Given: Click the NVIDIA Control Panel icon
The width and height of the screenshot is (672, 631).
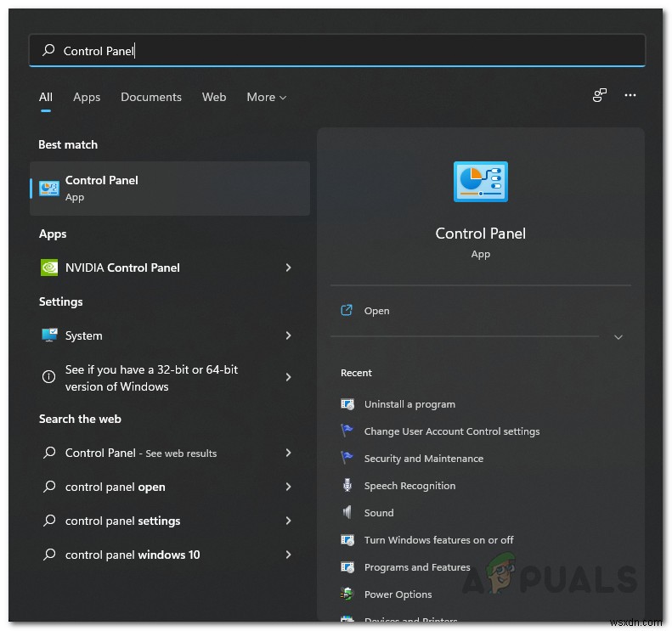Looking at the screenshot, I should coord(49,268).
